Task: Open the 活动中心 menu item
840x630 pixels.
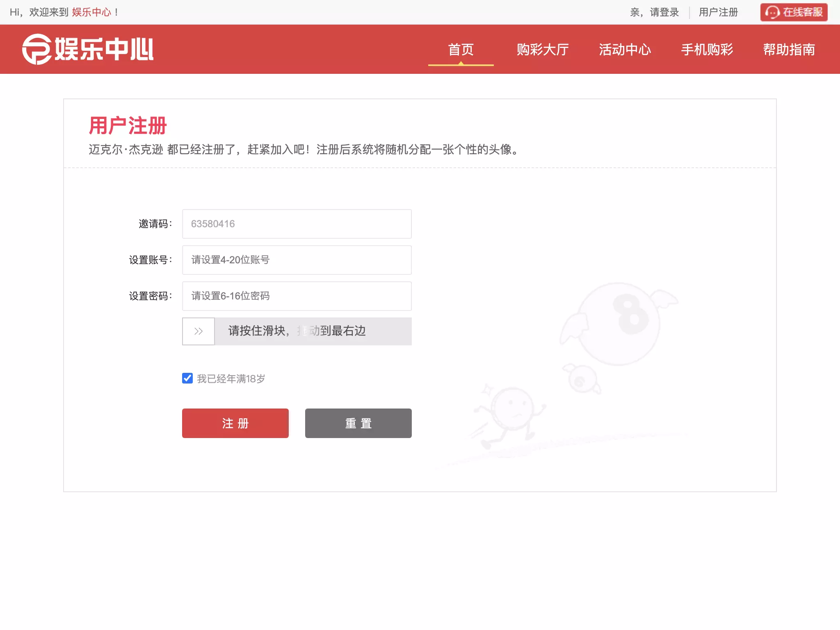Action: 625,50
